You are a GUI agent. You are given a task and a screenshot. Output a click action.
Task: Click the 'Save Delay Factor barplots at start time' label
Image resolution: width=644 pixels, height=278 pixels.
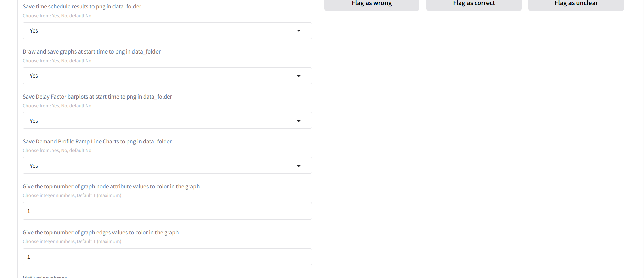click(97, 97)
